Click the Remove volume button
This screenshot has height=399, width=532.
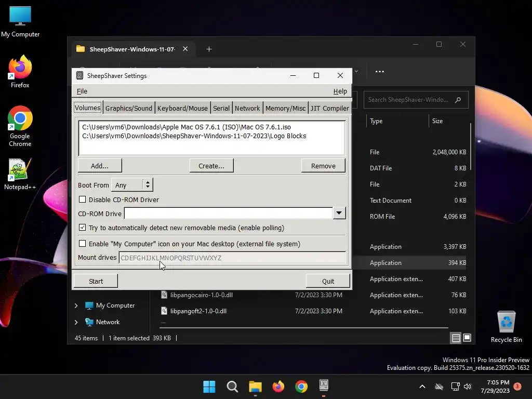point(323,166)
